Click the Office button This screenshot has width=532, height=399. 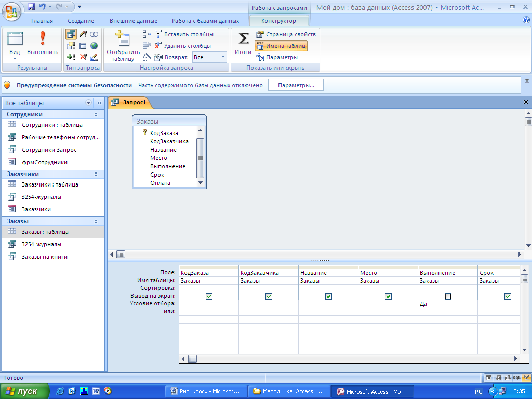tap(11, 11)
